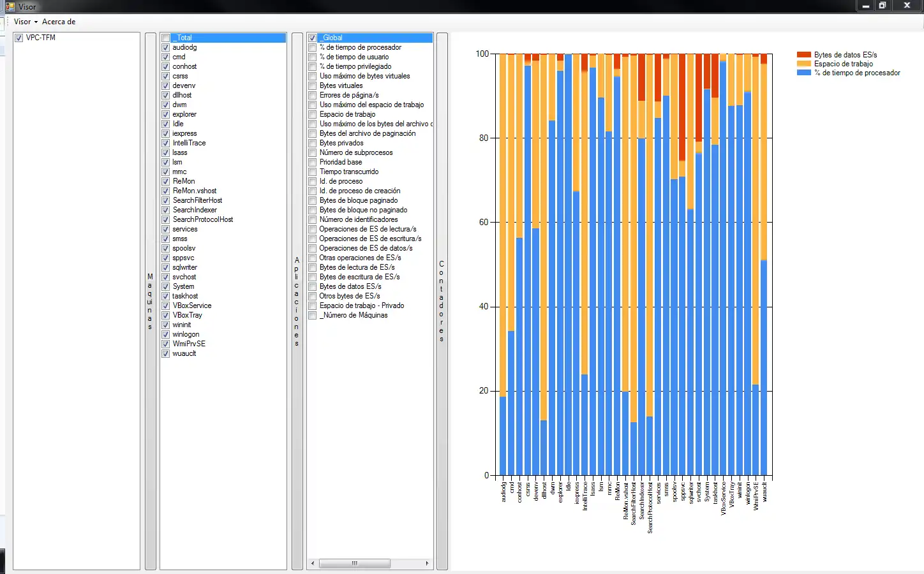Select 'spoolsv' process entry

(184, 248)
